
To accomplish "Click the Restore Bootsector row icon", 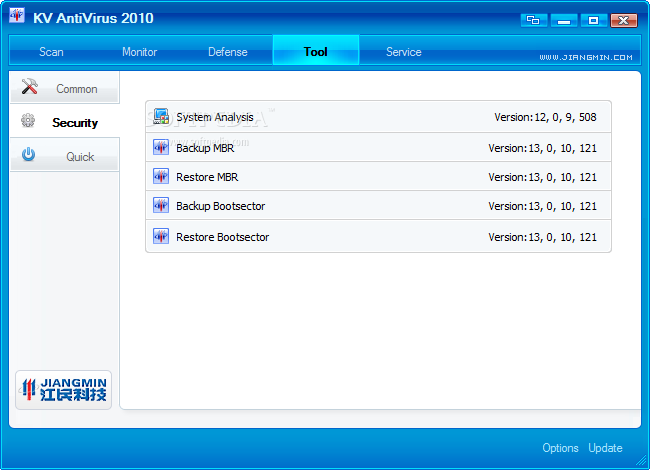I will tap(161, 236).
